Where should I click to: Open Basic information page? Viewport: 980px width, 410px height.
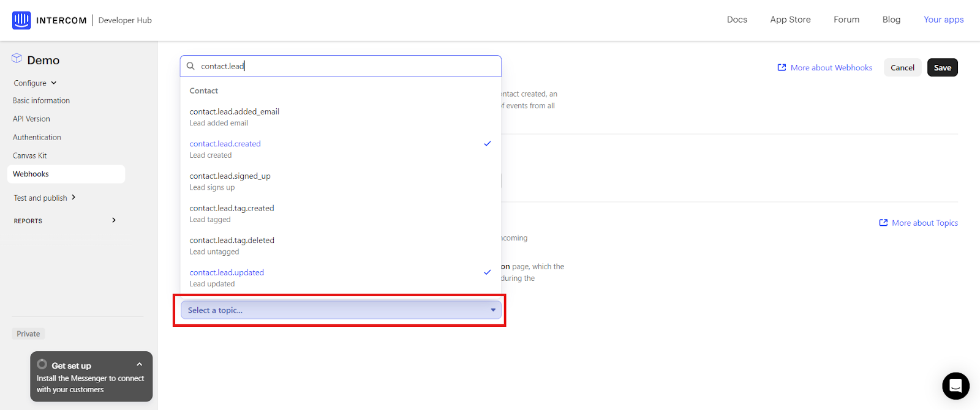click(x=41, y=100)
